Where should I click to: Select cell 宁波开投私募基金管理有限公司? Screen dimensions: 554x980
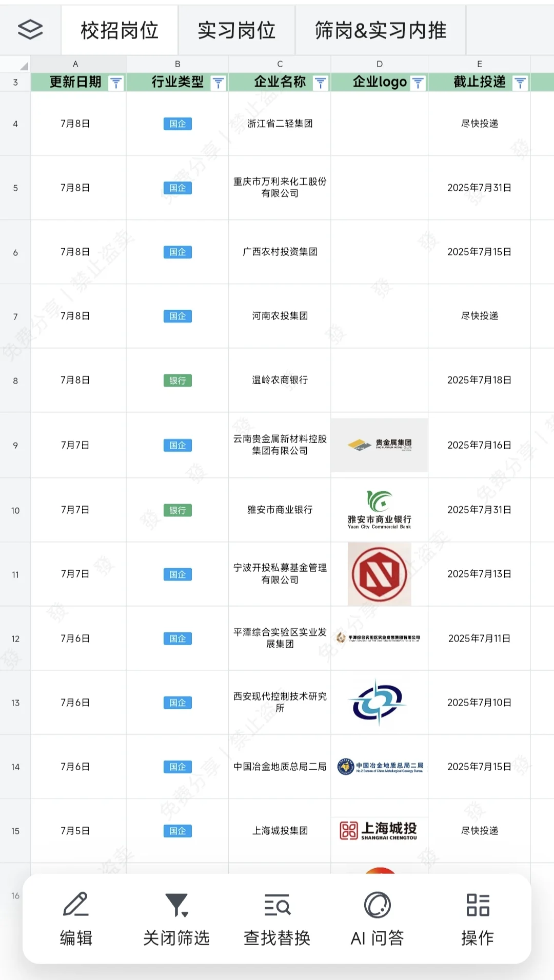(x=280, y=574)
